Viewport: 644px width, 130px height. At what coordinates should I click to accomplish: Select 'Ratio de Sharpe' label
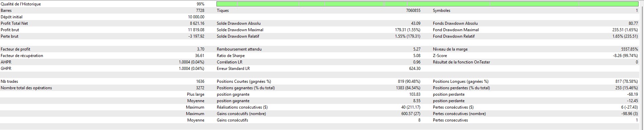tap(231, 56)
